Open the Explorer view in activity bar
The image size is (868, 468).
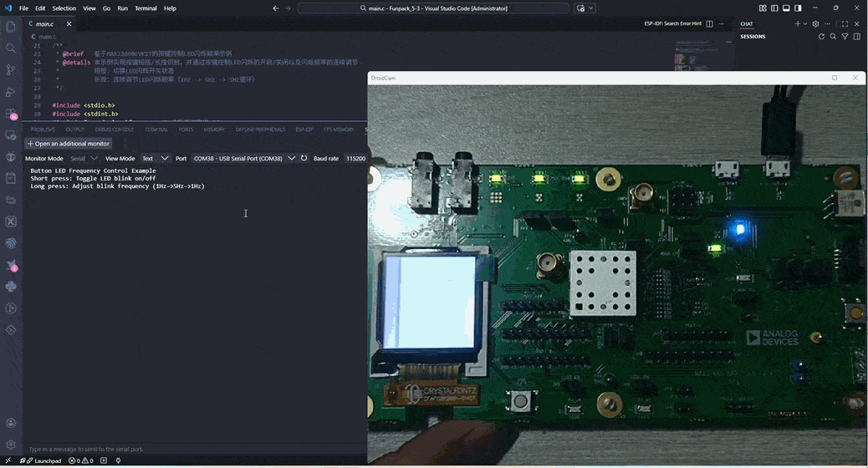(x=11, y=27)
